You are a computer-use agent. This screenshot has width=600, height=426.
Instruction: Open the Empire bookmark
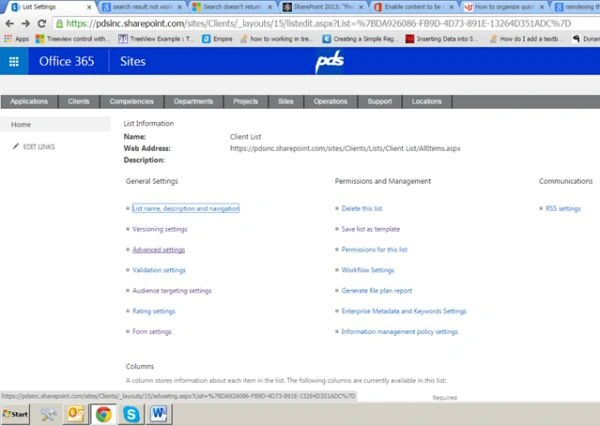[x=217, y=39]
